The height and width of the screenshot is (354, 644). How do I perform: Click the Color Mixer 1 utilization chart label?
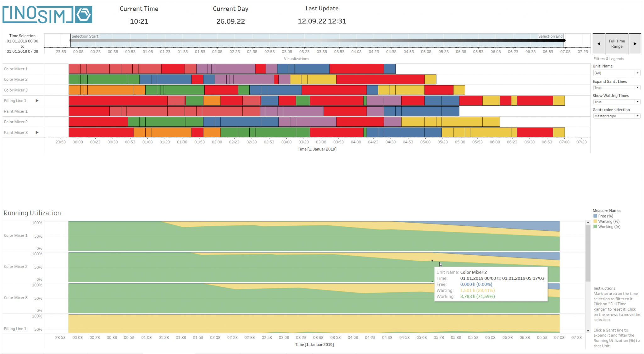tap(16, 235)
